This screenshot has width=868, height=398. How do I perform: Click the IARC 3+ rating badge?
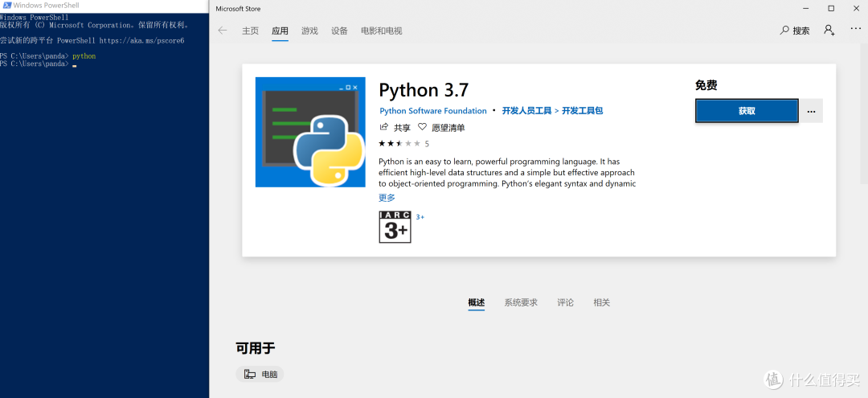coord(395,227)
